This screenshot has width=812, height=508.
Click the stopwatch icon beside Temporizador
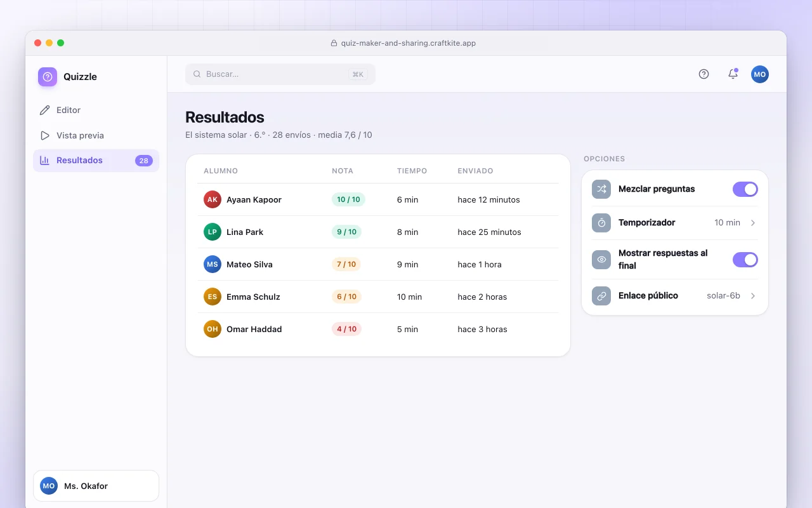pos(601,223)
